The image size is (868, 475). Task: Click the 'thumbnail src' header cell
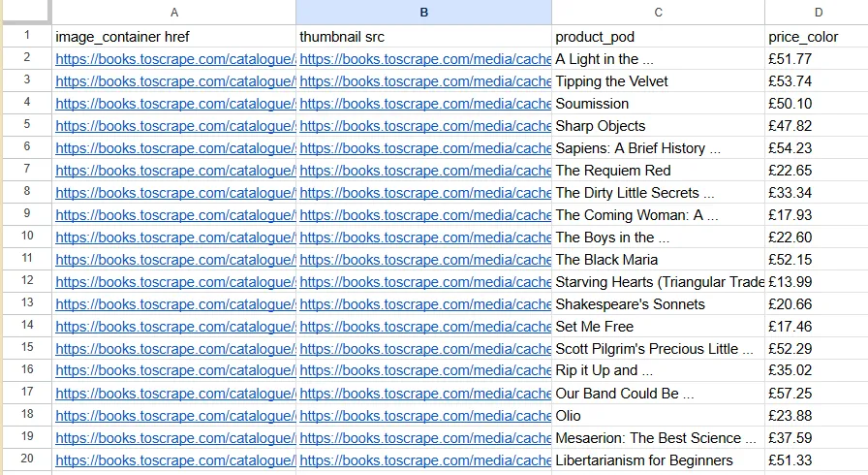pos(423,37)
